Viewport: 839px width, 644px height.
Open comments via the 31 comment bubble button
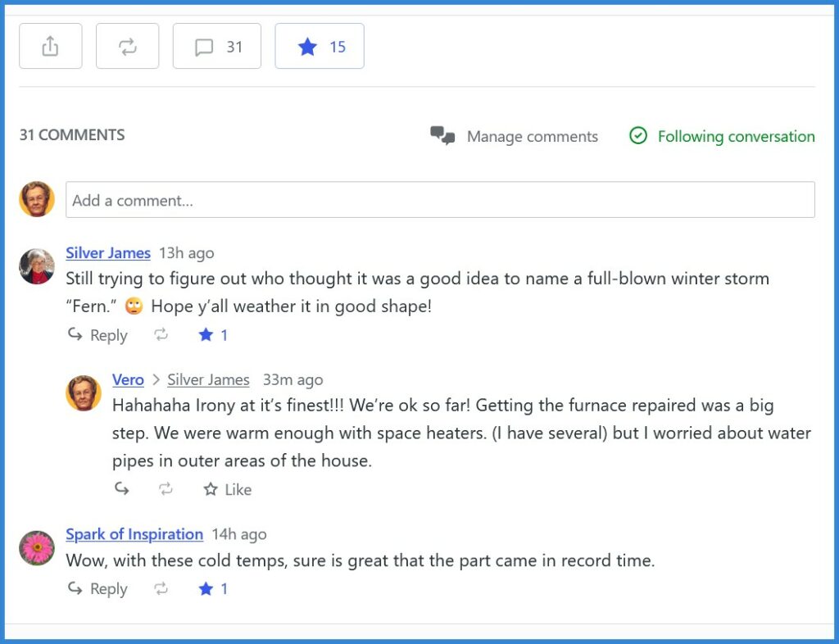coord(217,47)
